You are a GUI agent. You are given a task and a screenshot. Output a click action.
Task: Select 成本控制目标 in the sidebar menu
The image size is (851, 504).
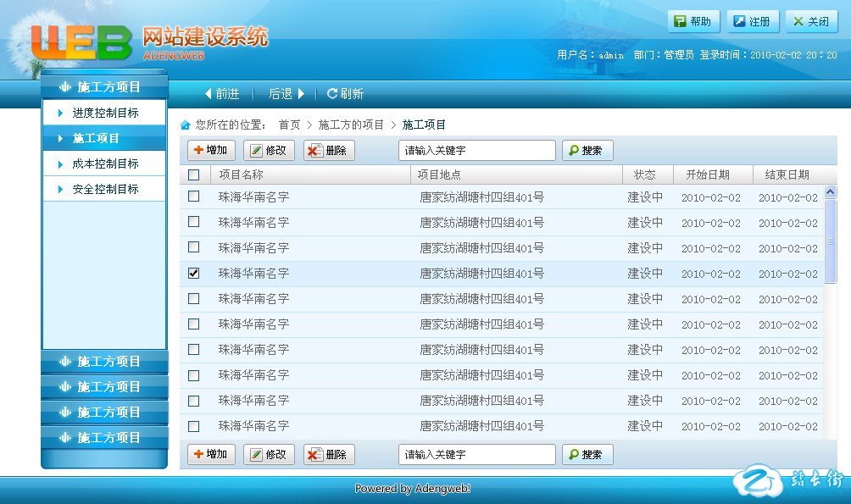tap(105, 163)
